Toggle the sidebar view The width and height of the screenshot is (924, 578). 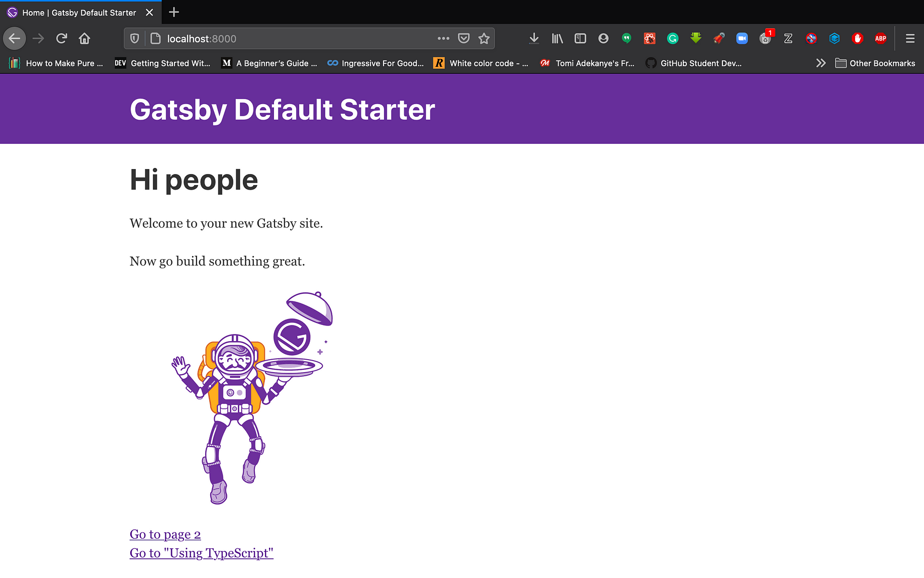pyautogui.click(x=580, y=38)
